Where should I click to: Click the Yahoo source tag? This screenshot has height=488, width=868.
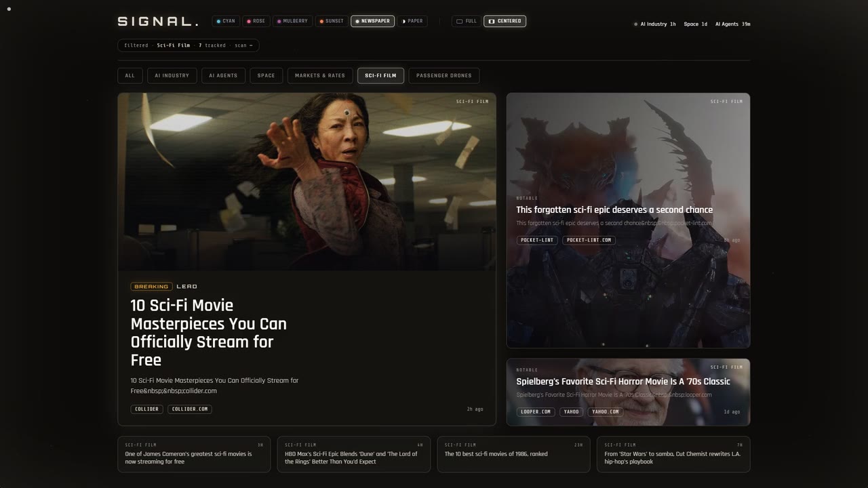click(571, 411)
